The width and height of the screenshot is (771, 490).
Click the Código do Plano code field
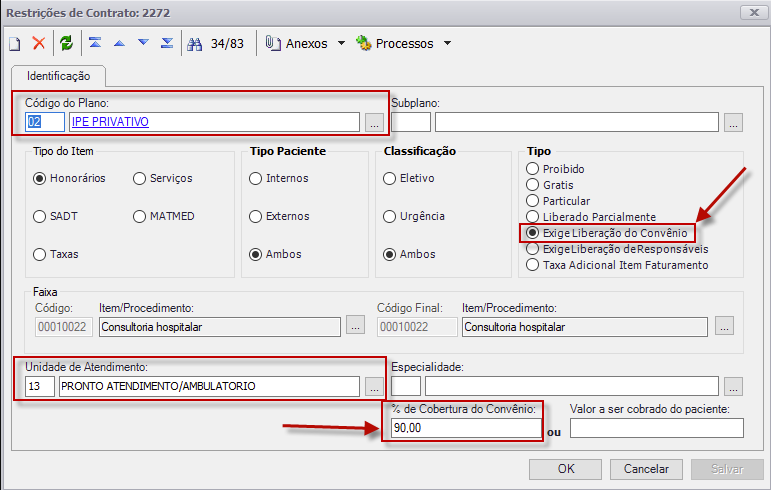point(45,122)
